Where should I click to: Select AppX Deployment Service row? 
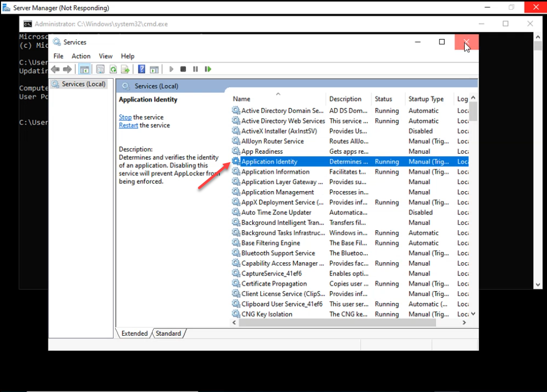coord(350,202)
